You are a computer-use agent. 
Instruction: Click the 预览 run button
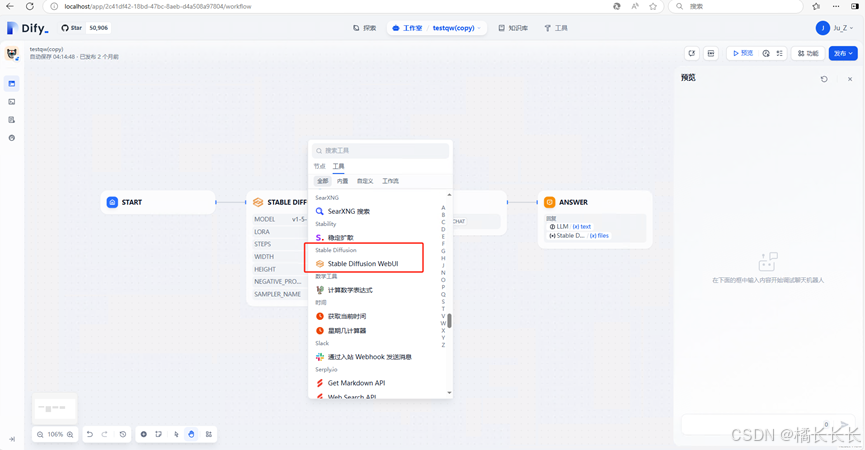click(743, 53)
